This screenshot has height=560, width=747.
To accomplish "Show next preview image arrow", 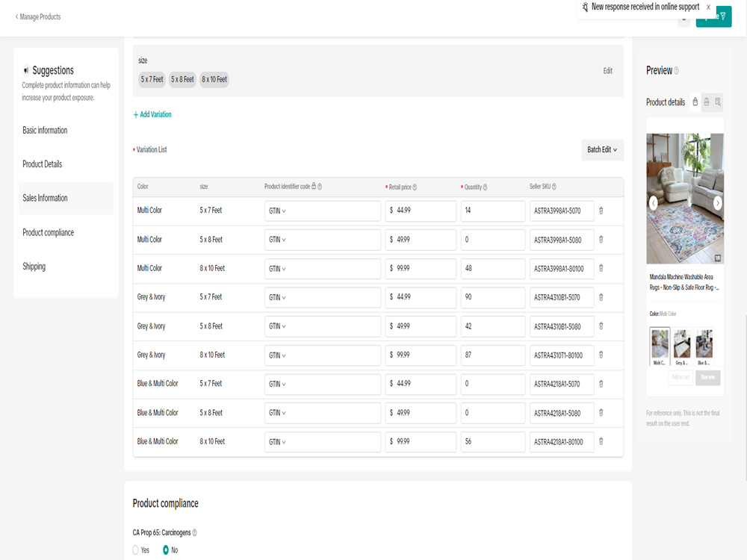I will click(717, 203).
